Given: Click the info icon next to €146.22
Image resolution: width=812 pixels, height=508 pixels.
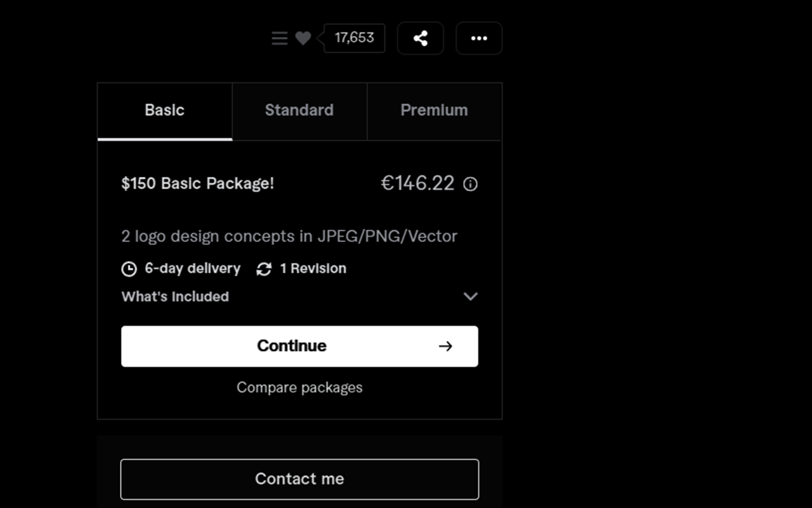Looking at the screenshot, I should pyautogui.click(x=470, y=184).
